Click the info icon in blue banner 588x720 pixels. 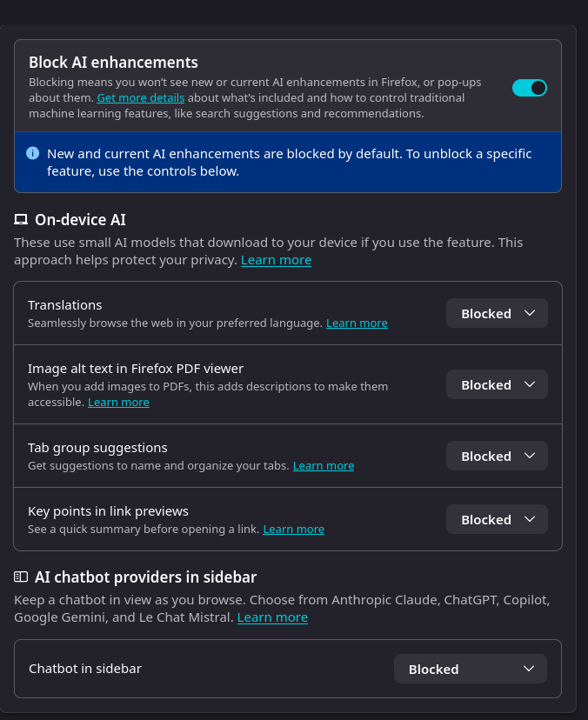(33, 153)
